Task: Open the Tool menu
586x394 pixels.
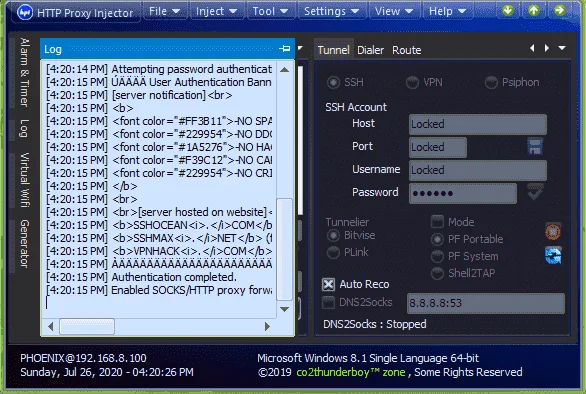Action: pos(270,11)
